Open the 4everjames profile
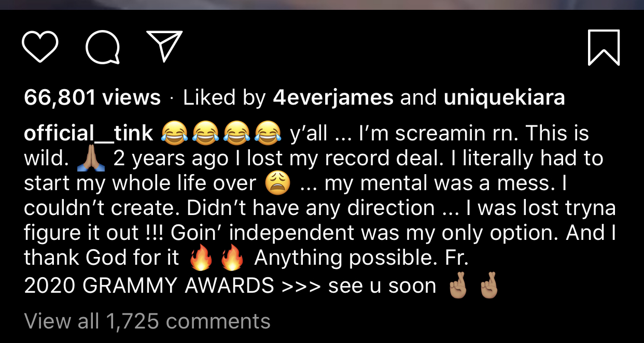644x343 pixels. point(333,97)
